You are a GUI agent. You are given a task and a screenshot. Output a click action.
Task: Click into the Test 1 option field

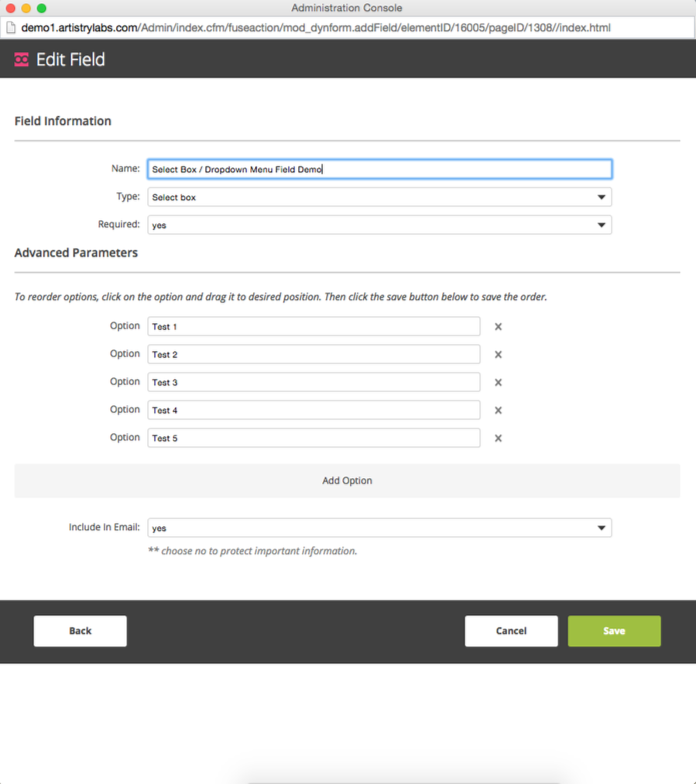pos(314,326)
